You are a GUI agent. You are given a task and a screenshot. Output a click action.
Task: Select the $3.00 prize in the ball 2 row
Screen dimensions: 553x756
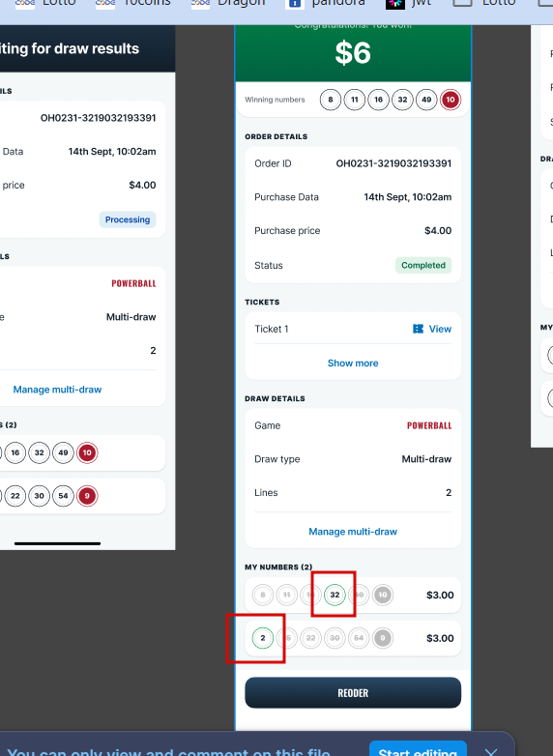(x=440, y=638)
